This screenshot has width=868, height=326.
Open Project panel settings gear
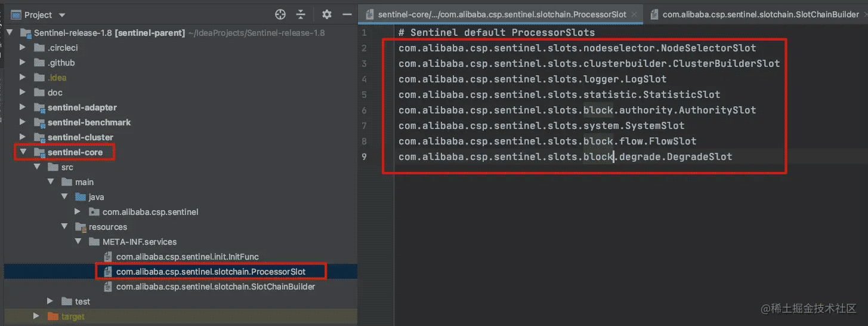pyautogui.click(x=326, y=14)
